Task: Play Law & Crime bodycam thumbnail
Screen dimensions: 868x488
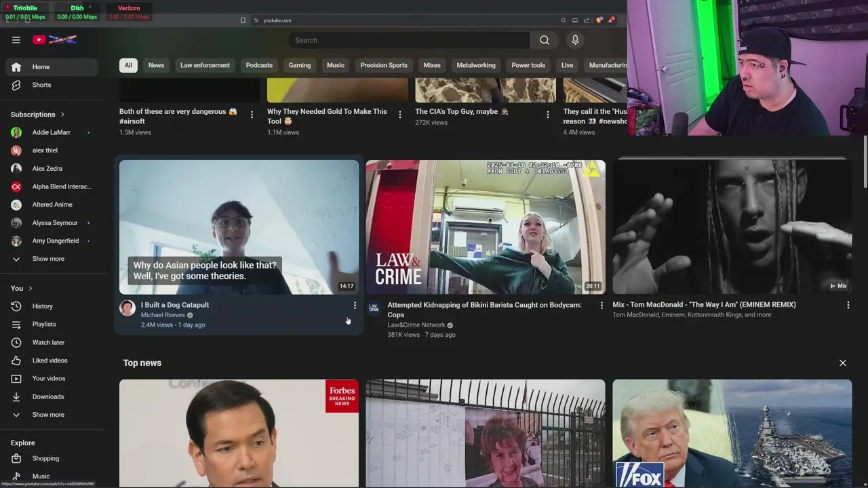Action: (x=486, y=227)
